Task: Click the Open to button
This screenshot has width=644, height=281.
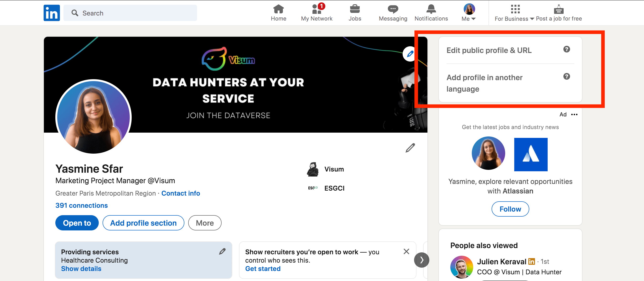Action: 77,223
